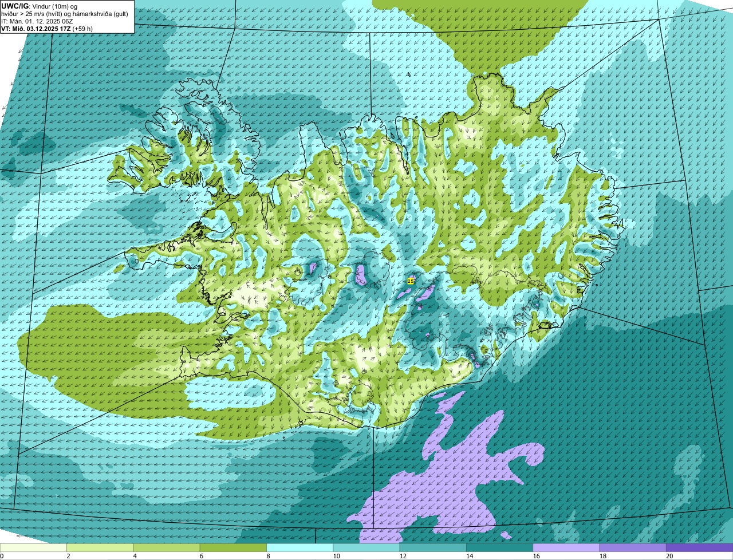Viewport: 733px width, 560px height.
Task: Select the 4–6 m/s green legend swatch
Action: click(167, 547)
